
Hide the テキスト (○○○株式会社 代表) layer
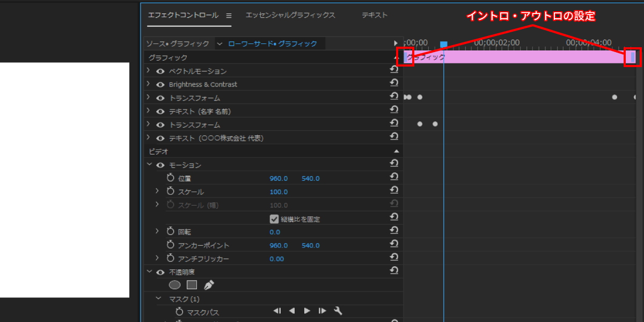click(x=160, y=138)
